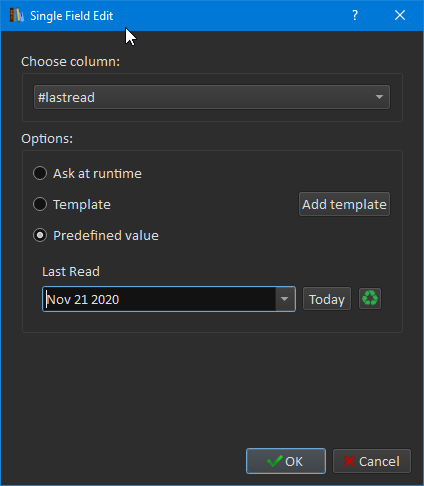The height and width of the screenshot is (486, 424).
Task: Click the Add template button
Action: [x=344, y=204]
